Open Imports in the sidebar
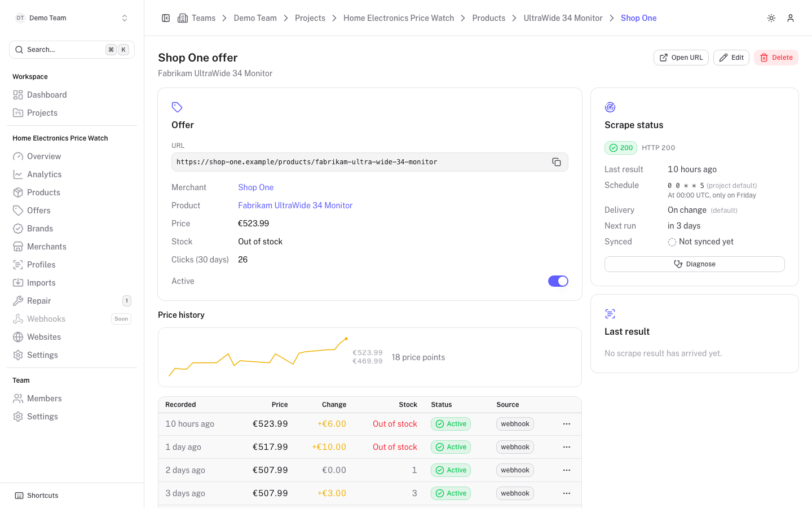This screenshot has height=508, width=812. pos(72,283)
